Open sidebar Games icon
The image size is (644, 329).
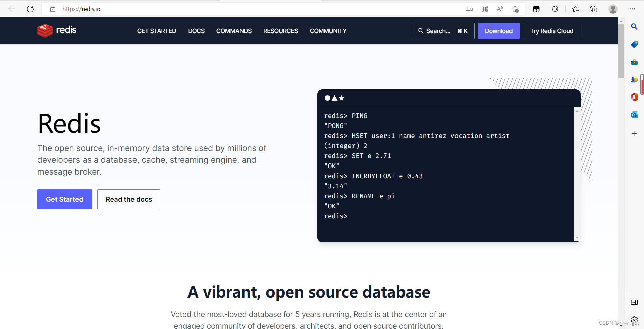click(x=634, y=79)
